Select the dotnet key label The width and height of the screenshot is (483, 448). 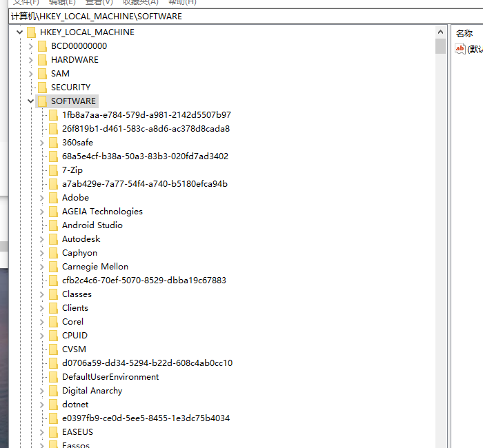75,405
